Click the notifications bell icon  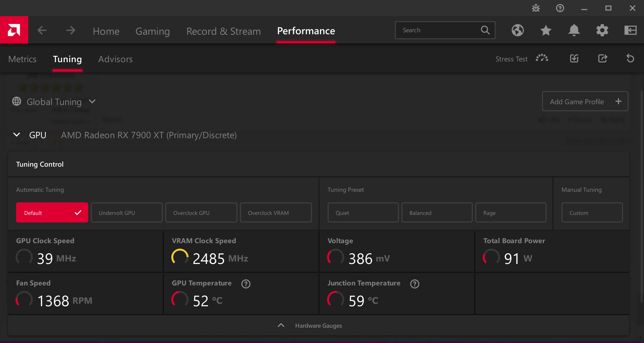[x=573, y=30]
